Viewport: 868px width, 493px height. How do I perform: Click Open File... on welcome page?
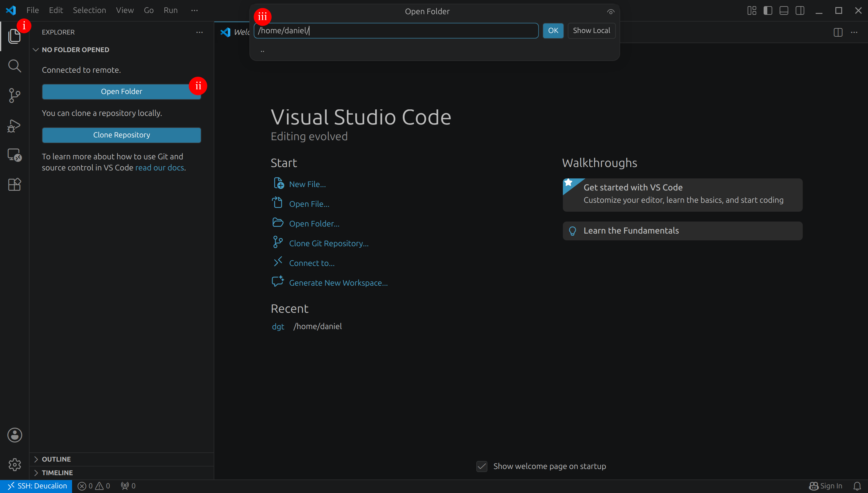[309, 204]
